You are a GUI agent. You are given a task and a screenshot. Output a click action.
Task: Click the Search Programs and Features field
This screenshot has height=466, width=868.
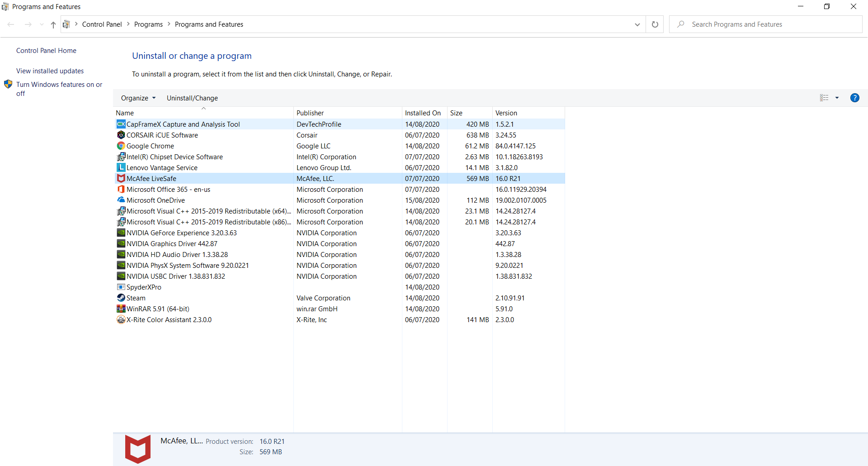(x=765, y=24)
